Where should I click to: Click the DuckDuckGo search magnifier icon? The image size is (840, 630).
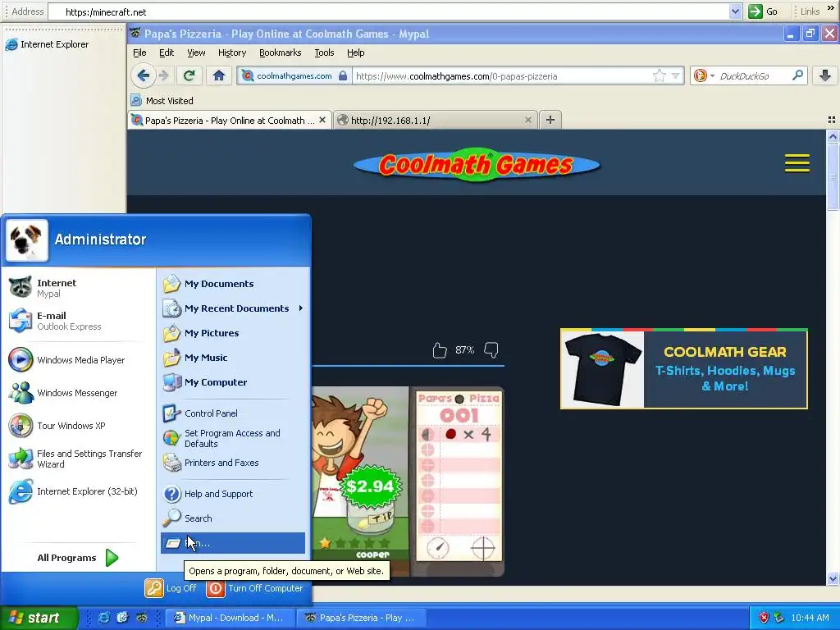pyautogui.click(x=797, y=75)
